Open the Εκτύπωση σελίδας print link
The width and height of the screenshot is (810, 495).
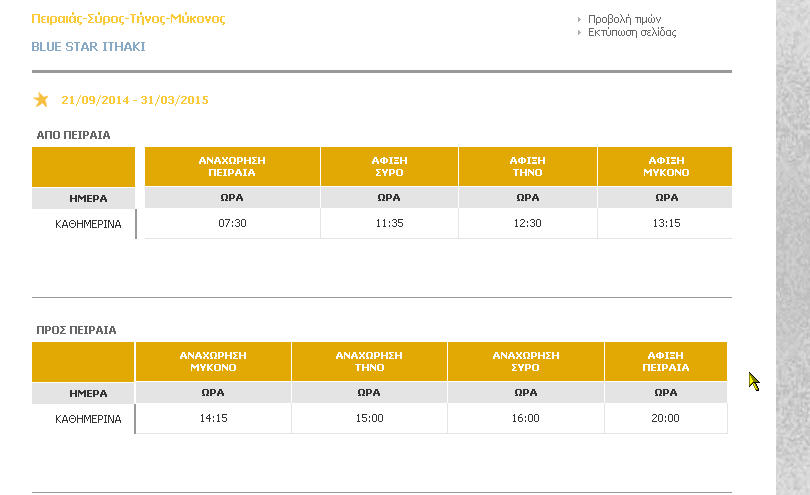[632, 32]
